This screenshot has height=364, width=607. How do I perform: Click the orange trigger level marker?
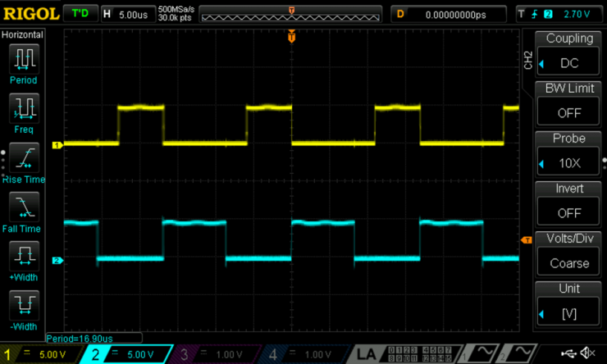click(527, 239)
